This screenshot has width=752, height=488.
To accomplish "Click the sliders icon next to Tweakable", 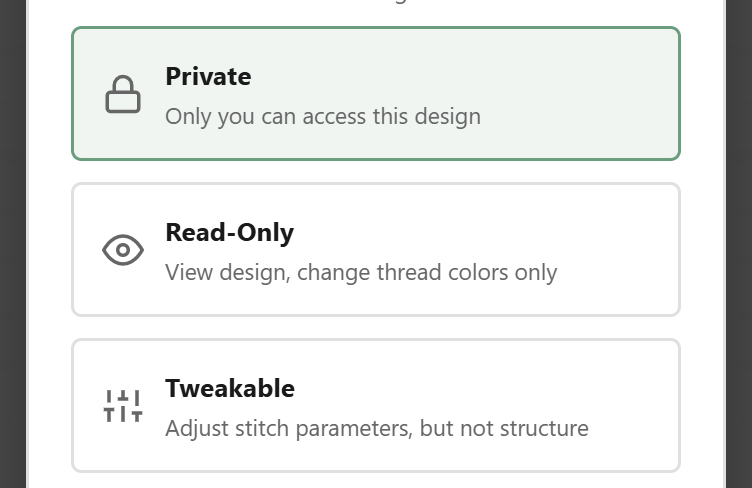I will [x=123, y=406].
